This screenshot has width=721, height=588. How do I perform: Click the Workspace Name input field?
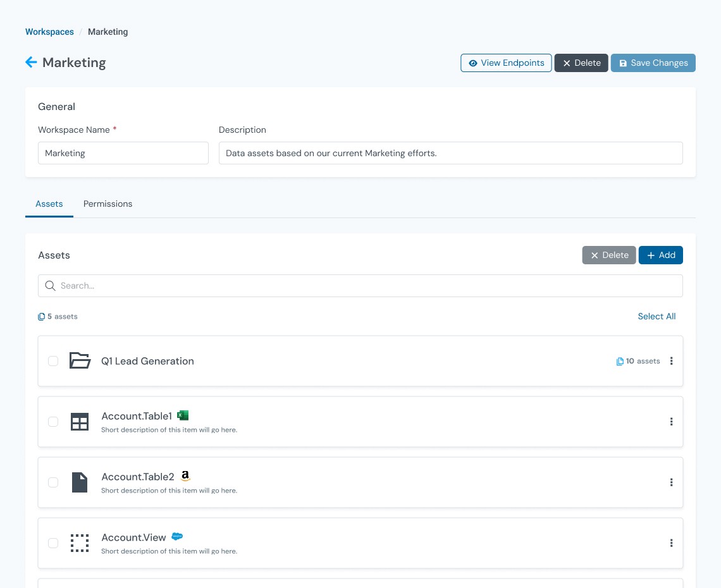coord(123,153)
